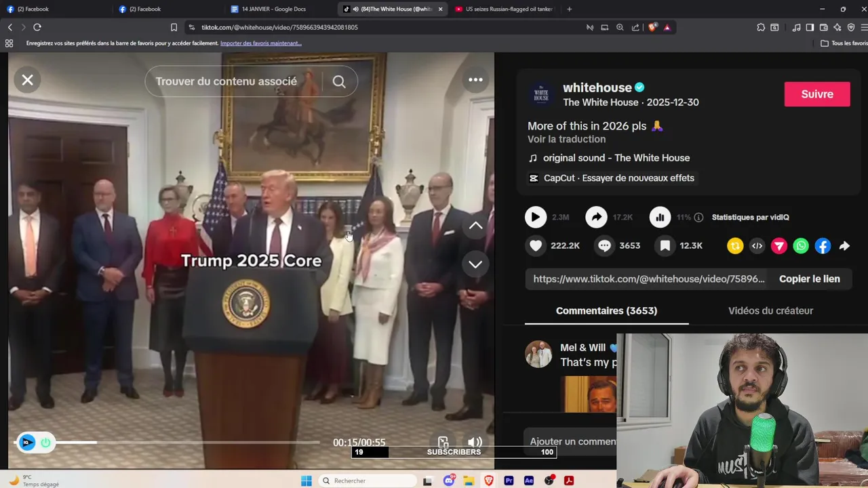Viewport: 868px width, 488px height.
Task: Switch to the 'US seizes Russian-flagged oil tanker' tab
Action: coord(505,9)
